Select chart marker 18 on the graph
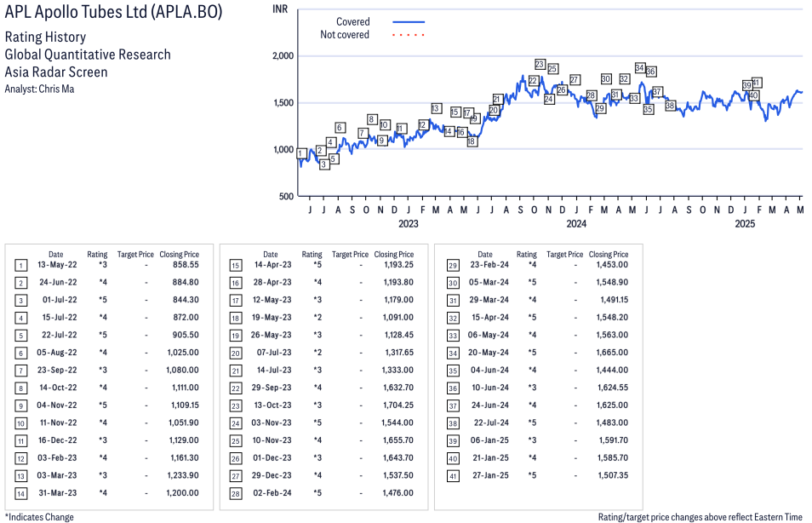The height and width of the screenshot is (523, 812). [472, 141]
